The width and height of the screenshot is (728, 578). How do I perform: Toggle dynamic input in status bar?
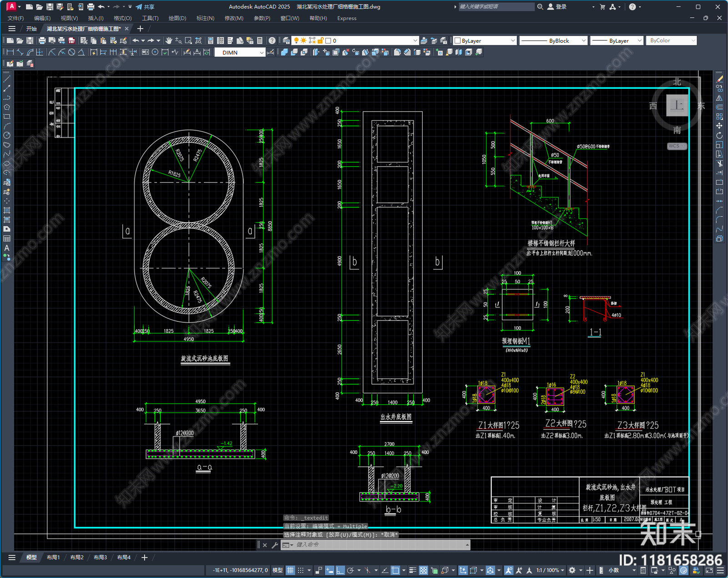[x=329, y=570]
